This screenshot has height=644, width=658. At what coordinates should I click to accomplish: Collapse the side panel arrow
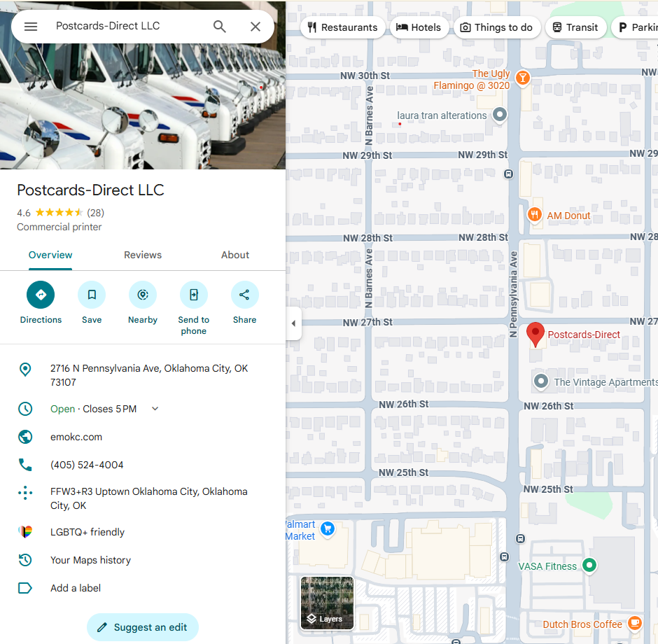[293, 323]
